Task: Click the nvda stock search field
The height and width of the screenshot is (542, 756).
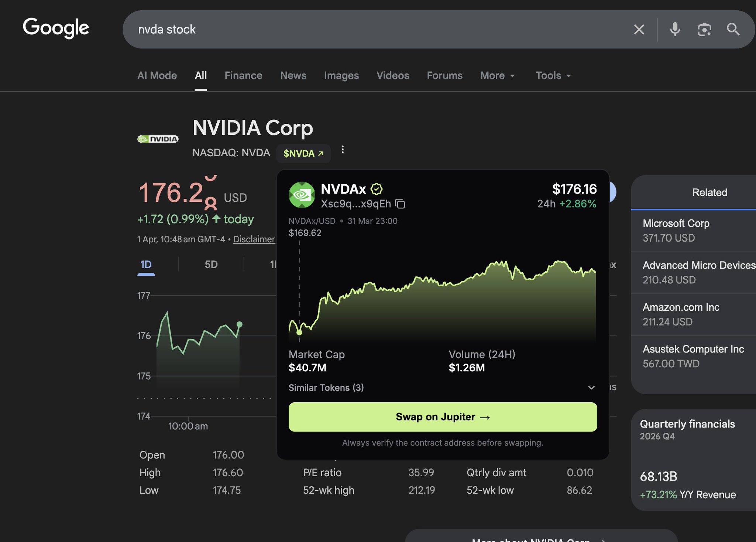Action: tap(369, 30)
